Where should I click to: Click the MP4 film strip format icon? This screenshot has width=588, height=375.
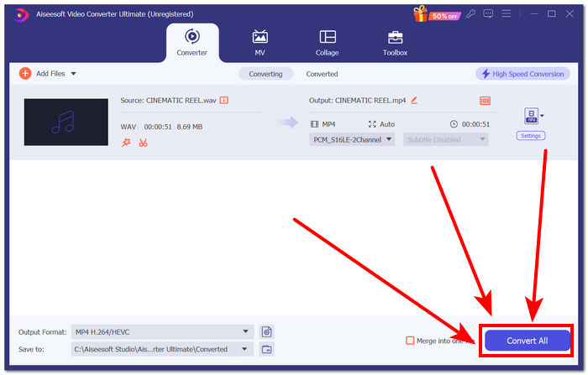click(x=315, y=124)
